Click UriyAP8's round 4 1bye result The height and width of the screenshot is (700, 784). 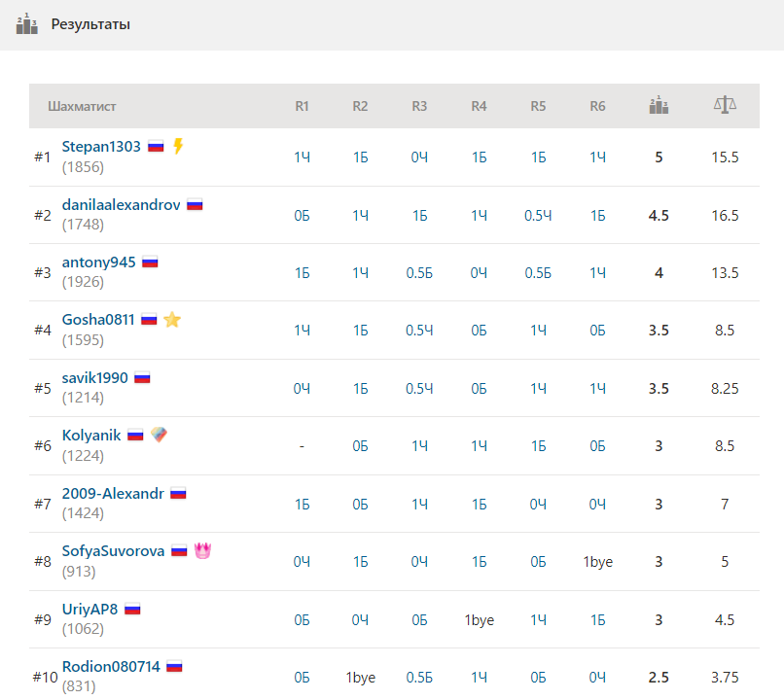click(479, 619)
